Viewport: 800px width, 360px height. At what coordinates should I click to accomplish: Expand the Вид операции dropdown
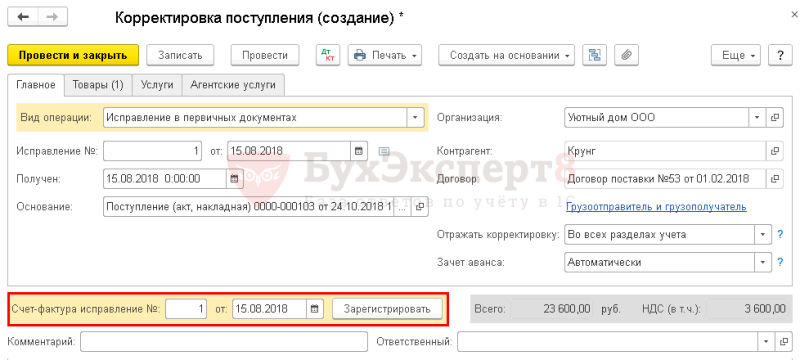point(415,118)
